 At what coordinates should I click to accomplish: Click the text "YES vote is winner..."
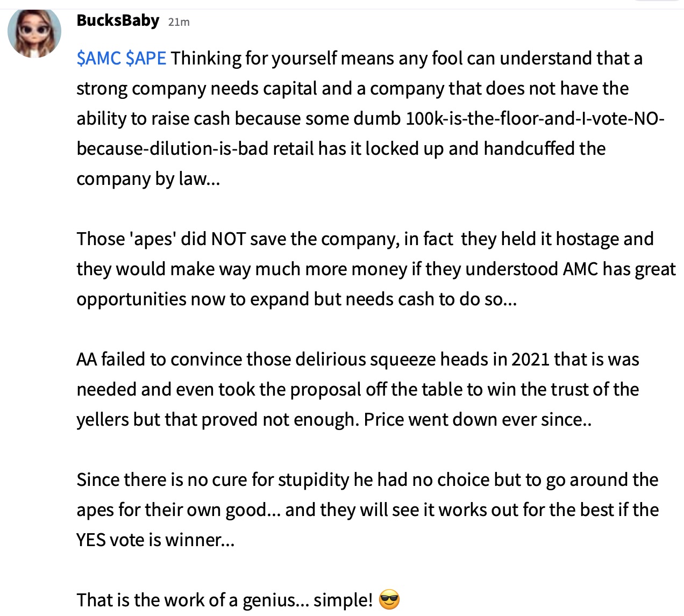click(x=155, y=540)
